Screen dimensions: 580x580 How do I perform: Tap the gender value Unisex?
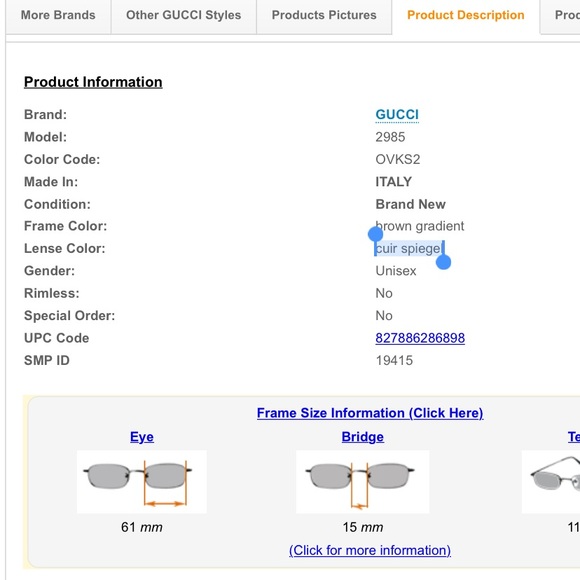396,271
